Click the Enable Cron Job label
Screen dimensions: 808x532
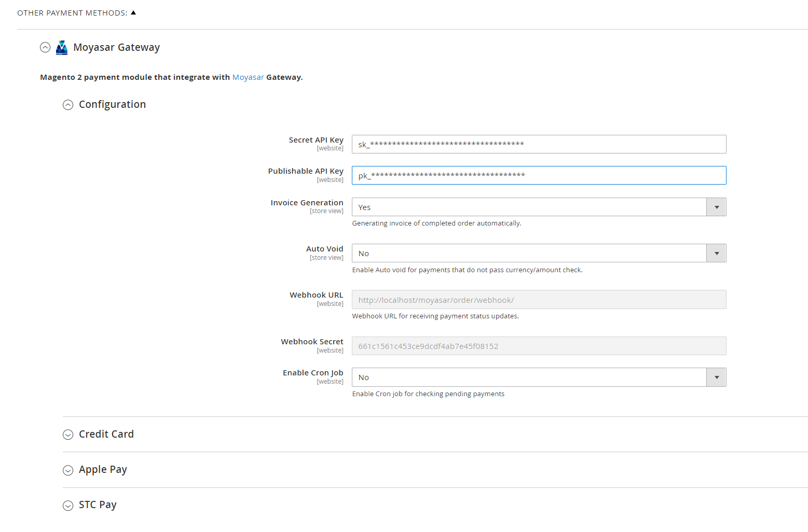point(313,373)
